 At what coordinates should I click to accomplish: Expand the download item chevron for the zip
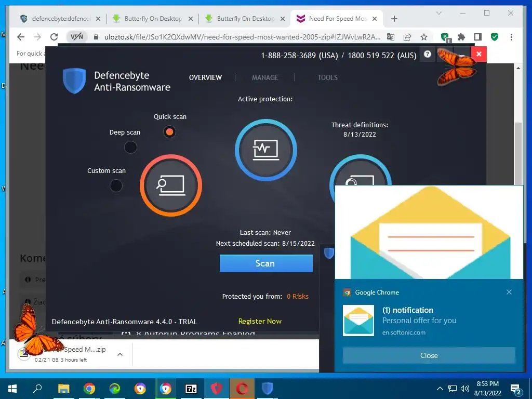[120, 354]
